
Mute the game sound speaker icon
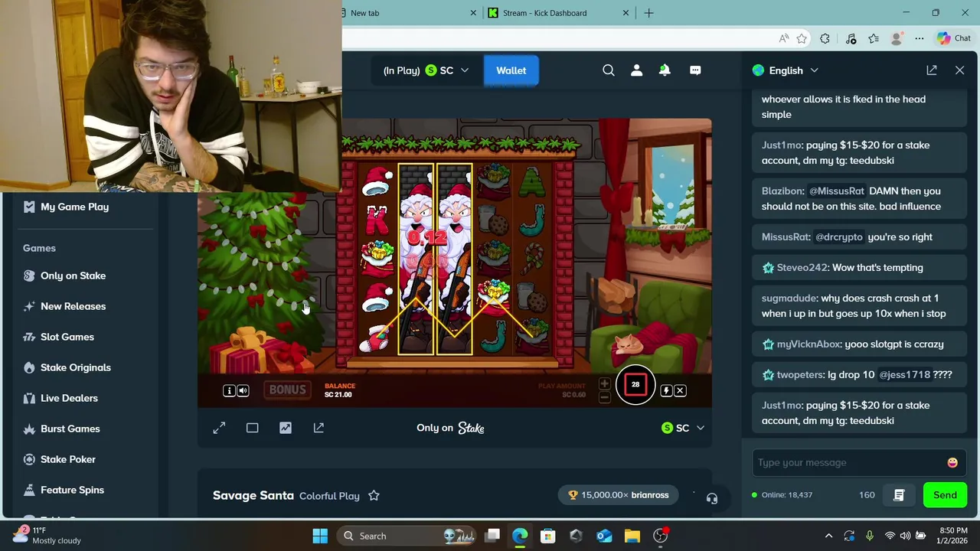(243, 391)
